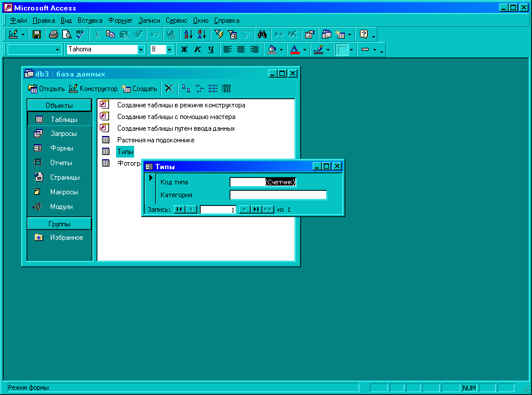Image resolution: width=532 pixels, height=395 pixels.
Task: Expand the object selector dropdown
Action: point(57,50)
